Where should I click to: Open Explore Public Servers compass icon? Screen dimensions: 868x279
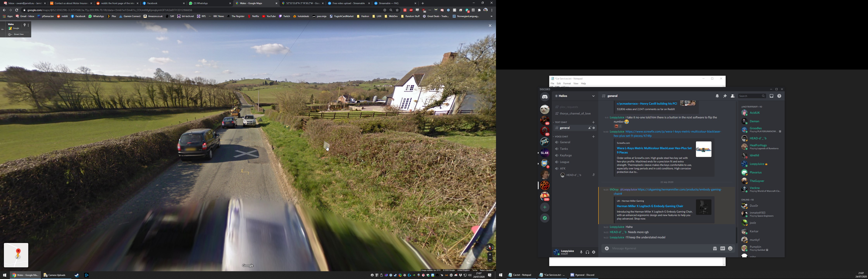pyautogui.click(x=545, y=218)
